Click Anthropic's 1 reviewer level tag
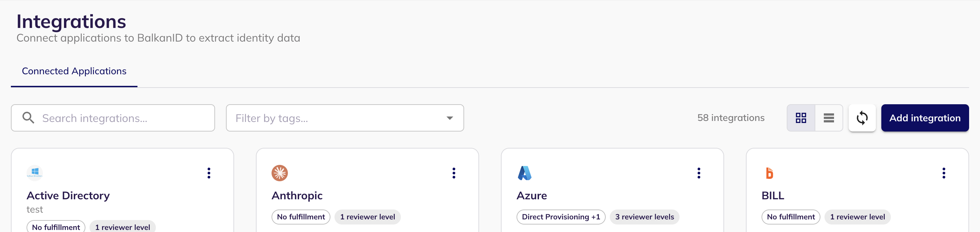980x232 pixels. tap(367, 217)
